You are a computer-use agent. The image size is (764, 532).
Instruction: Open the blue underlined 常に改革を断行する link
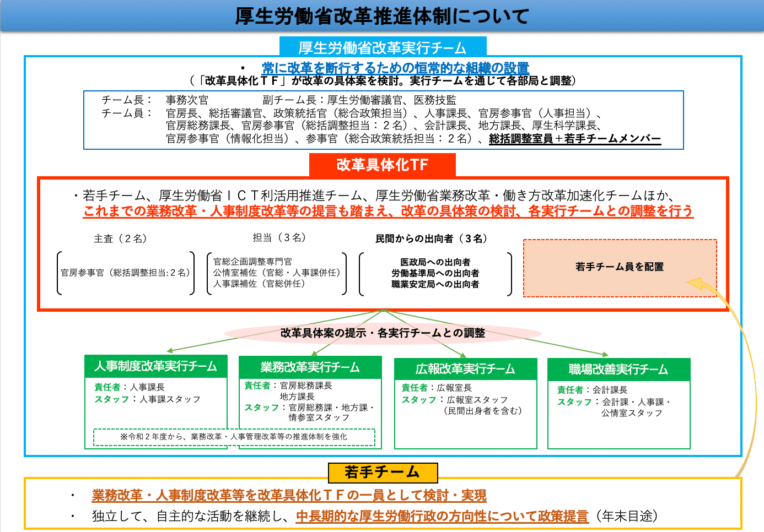click(x=395, y=68)
